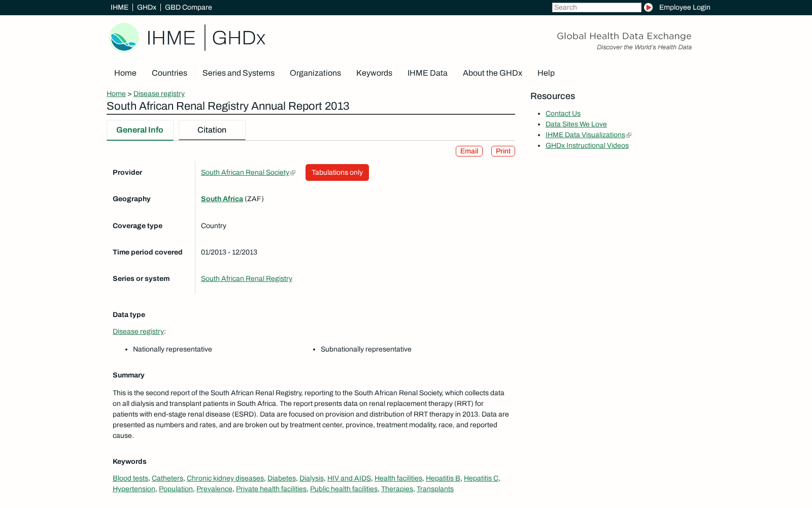This screenshot has width=812, height=508.
Task: Open GHDx link in top bar
Action: [147, 7]
